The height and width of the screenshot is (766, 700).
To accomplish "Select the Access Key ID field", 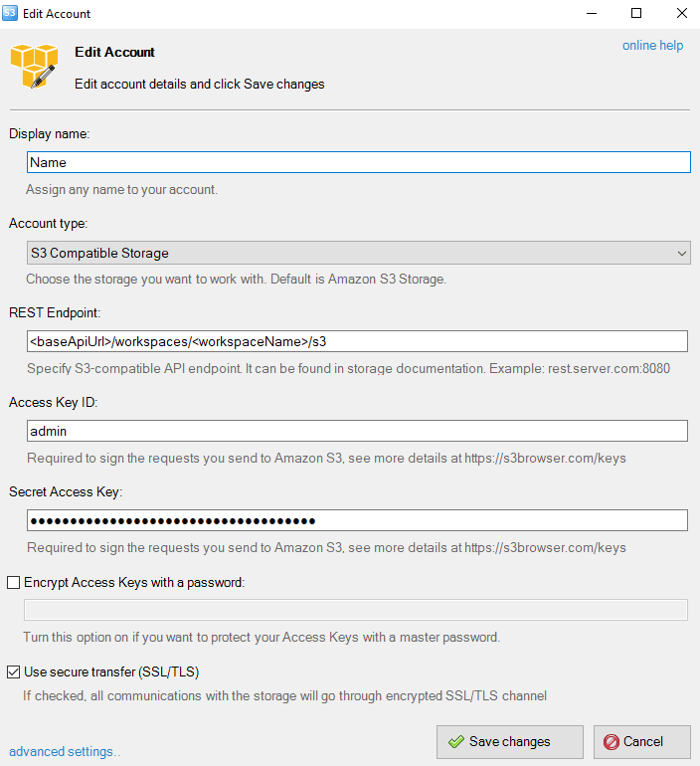I will pos(357,431).
